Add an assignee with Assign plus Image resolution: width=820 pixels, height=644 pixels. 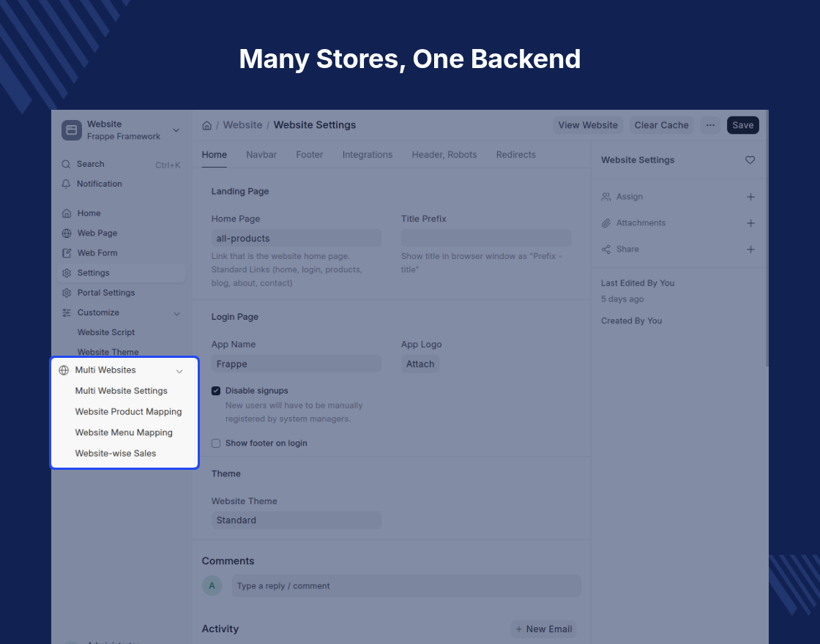point(750,197)
